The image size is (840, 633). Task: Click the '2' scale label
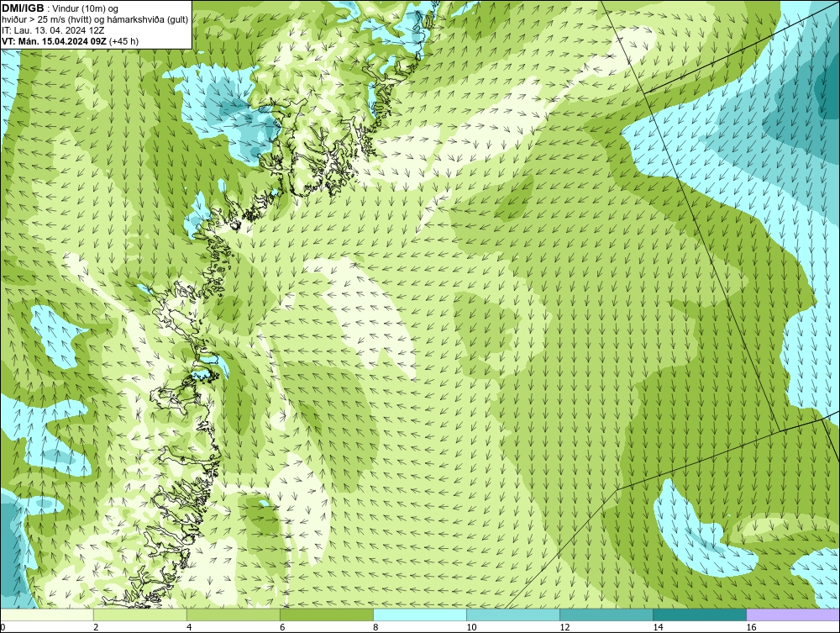point(96,627)
